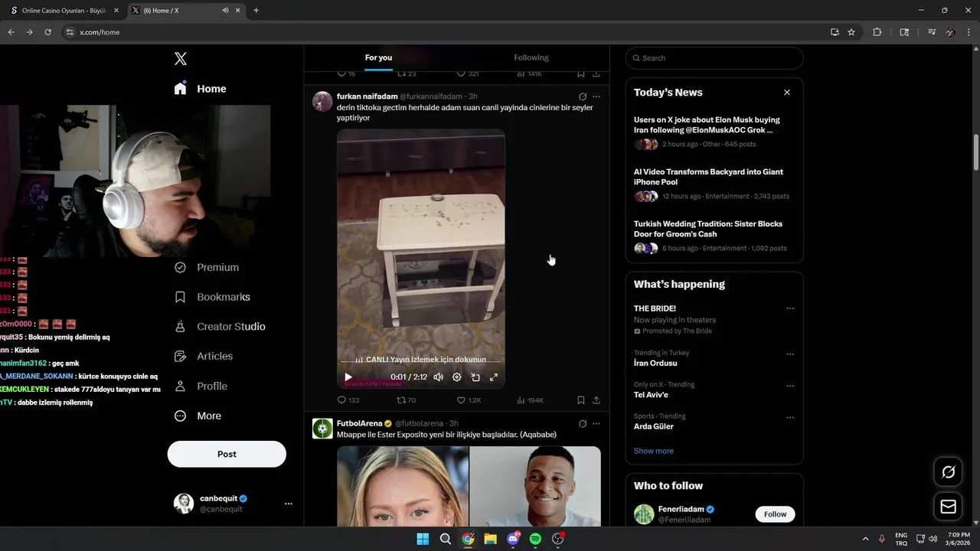Open the floating Grok button
The height and width of the screenshot is (551, 980).
click(948, 472)
